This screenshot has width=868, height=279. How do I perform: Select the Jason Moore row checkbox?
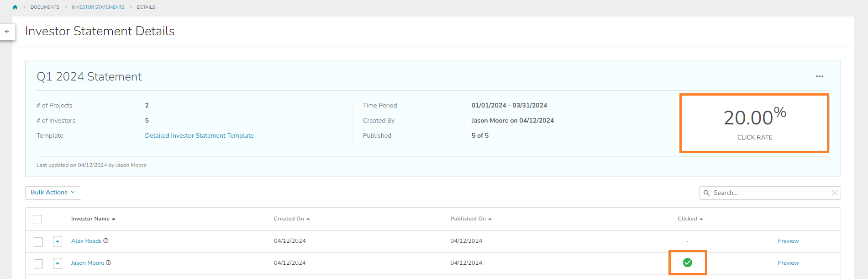38,263
